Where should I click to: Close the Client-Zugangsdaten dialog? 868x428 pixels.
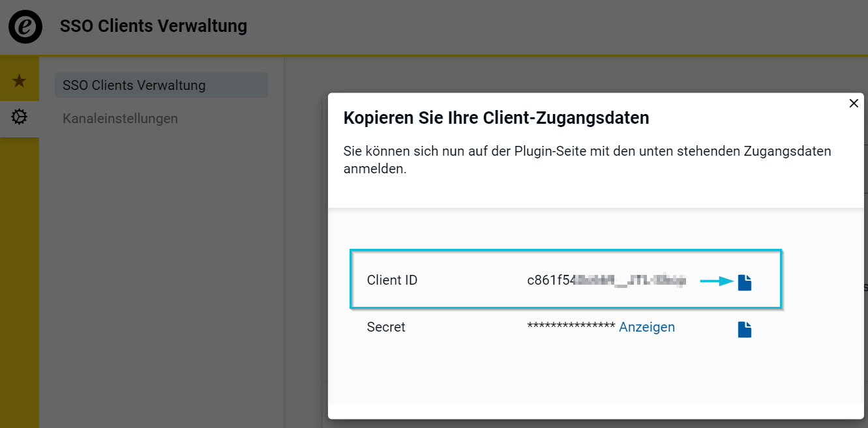[x=854, y=103]
